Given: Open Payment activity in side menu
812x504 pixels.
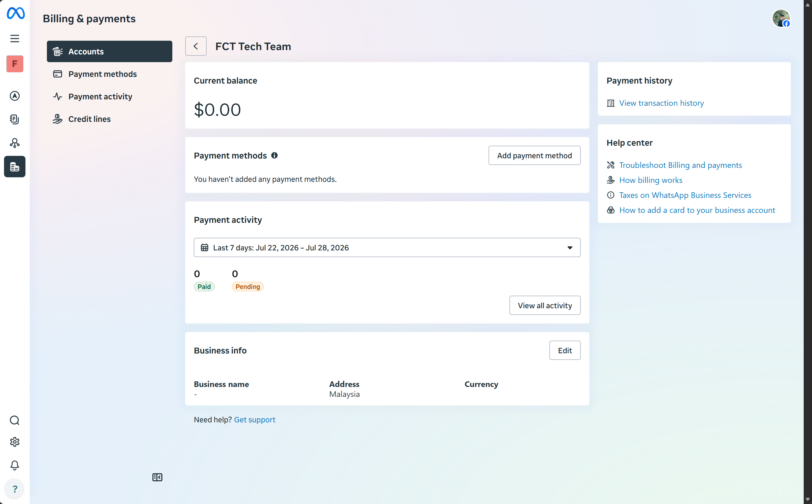Looking at the screenshot, I should pyautogui.click(x=109, y=96).
